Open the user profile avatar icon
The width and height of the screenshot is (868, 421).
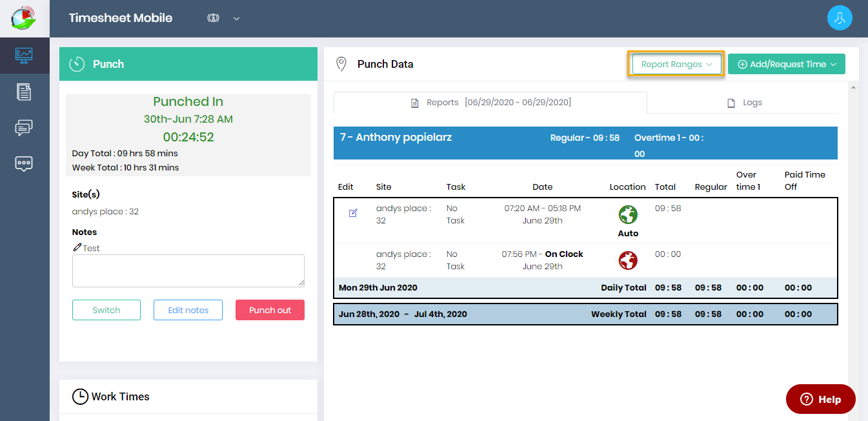pos(840,18)
